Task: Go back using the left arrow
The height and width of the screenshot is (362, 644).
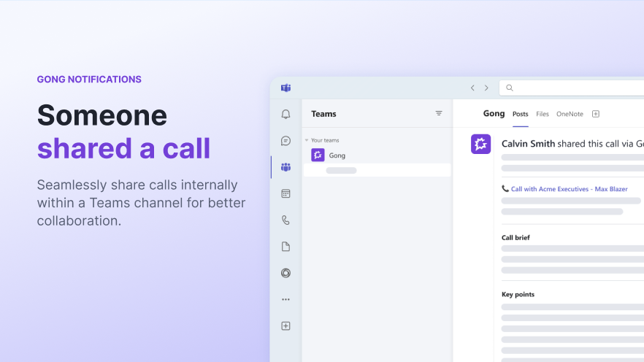Action: [x=472, y=88]
